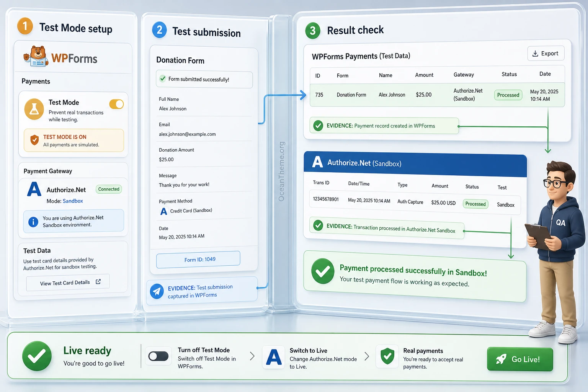Click the Processed badge in the Authorize.Net Sandbox table
The height and width of the screenshot is (392, 588).
475,204
